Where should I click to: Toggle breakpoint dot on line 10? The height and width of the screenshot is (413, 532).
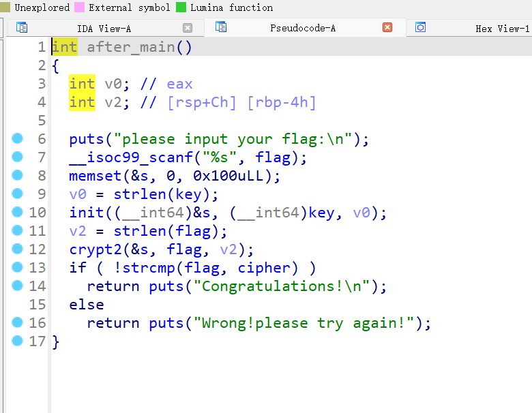pyautogui.click(x=17, y=212)
